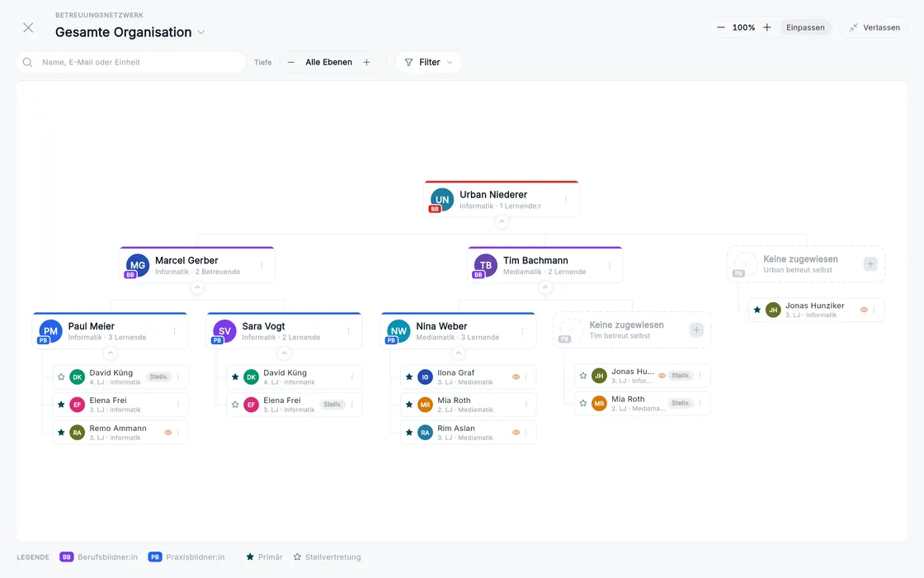924x578 pixels.
Task: Open the three-dot menu on Tim Bachmann card
Action: pos(610,265)
